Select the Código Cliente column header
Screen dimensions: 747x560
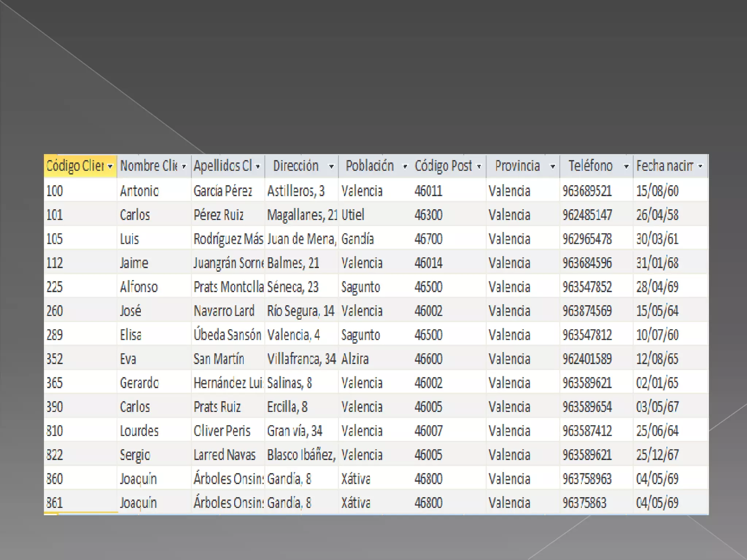tap(80, 166)
